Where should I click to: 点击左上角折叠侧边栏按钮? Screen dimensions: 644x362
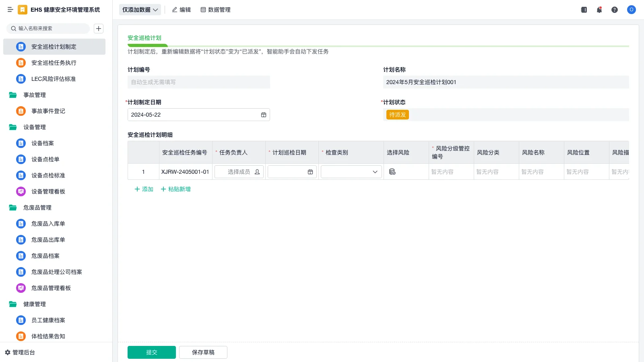click(10, 10)
